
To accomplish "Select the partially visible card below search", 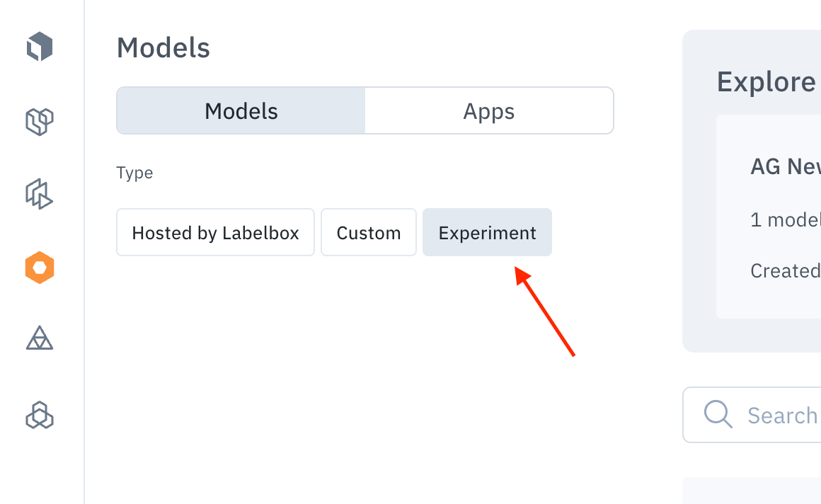I will 752,491.
